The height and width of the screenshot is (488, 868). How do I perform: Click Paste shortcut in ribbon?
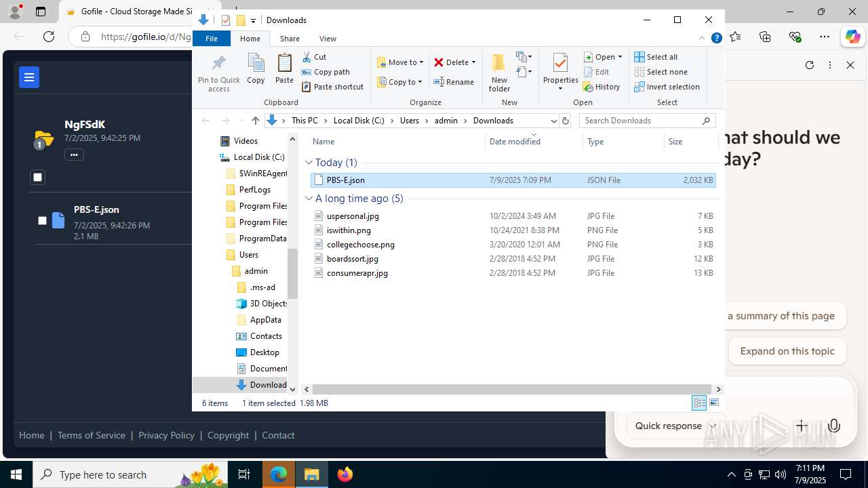(332, 87)
